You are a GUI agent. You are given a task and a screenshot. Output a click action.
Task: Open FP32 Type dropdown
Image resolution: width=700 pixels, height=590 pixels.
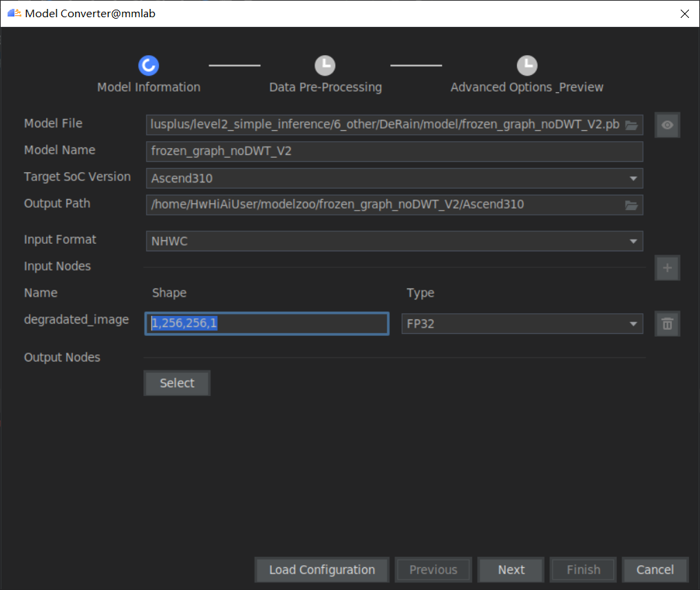[x=633, y=324]
